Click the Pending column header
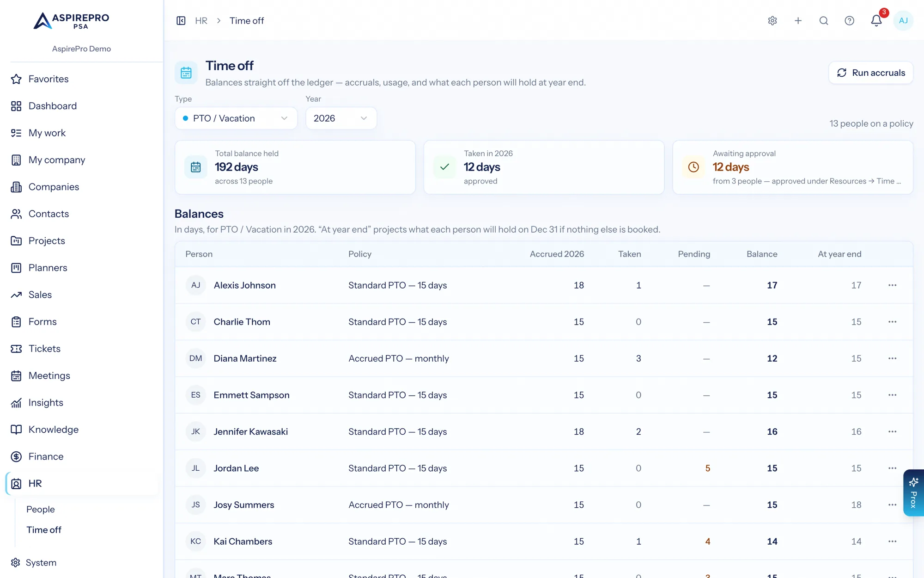Viewport: 924px width, 578px height. click(694, 254)
